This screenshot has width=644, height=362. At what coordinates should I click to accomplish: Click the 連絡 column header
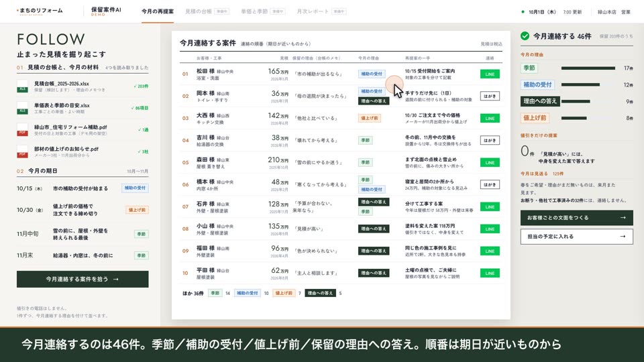[x=490, y=58]
